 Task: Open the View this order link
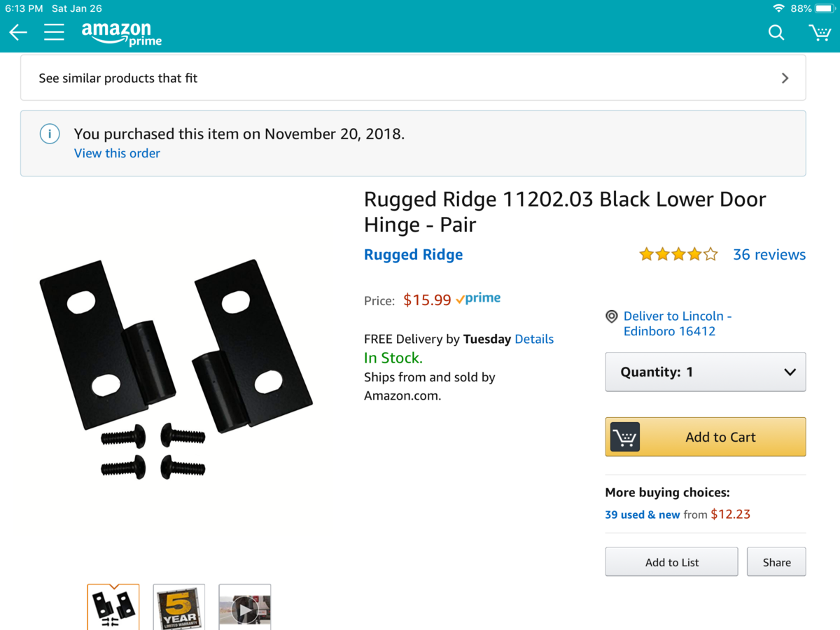click(x=117, y=153)
